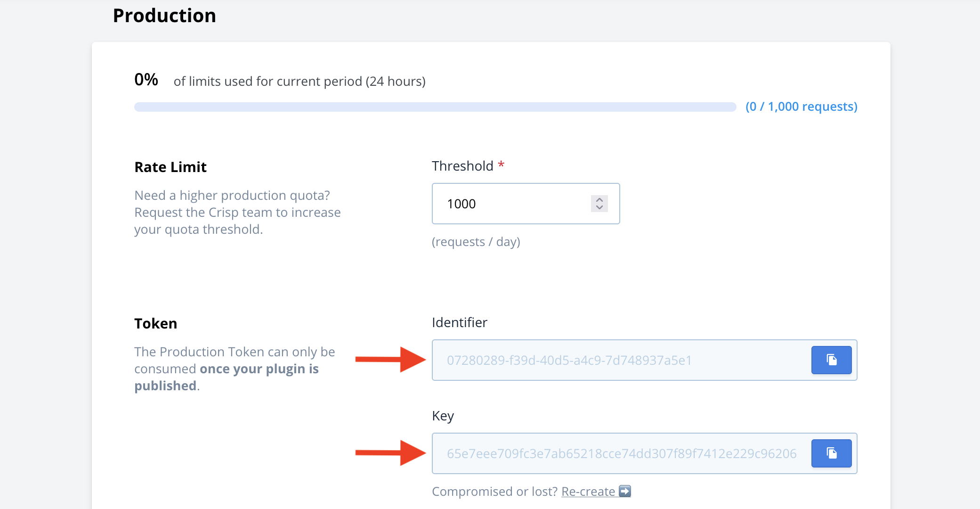Click "once your plugin is published" bold text

[x=259, y=369]
